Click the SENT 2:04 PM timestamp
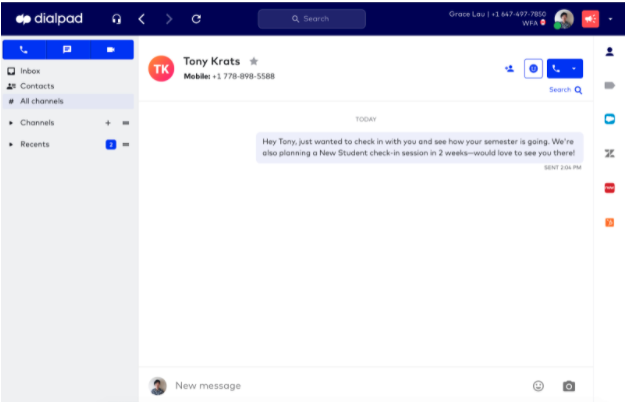The width and height of the screenshot is (627, 403). click(562, 168)
